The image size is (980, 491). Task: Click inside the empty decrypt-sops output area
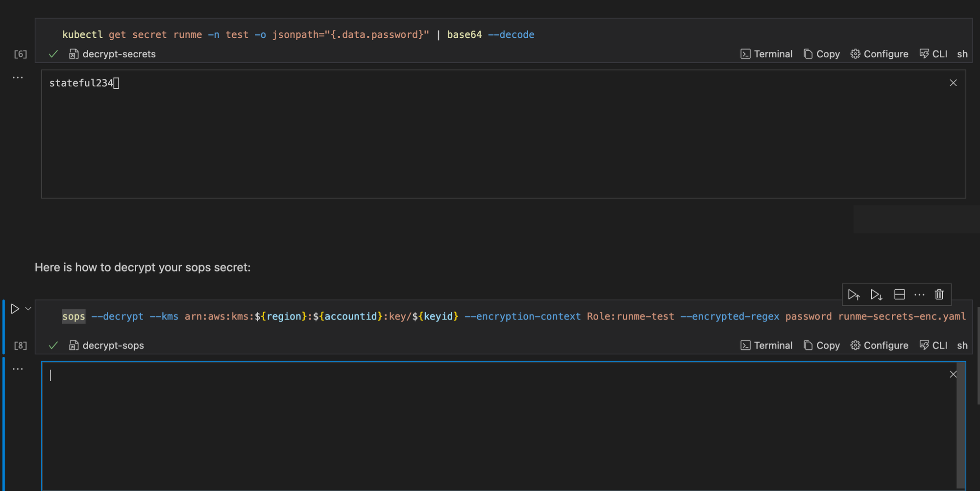point(490,426)
